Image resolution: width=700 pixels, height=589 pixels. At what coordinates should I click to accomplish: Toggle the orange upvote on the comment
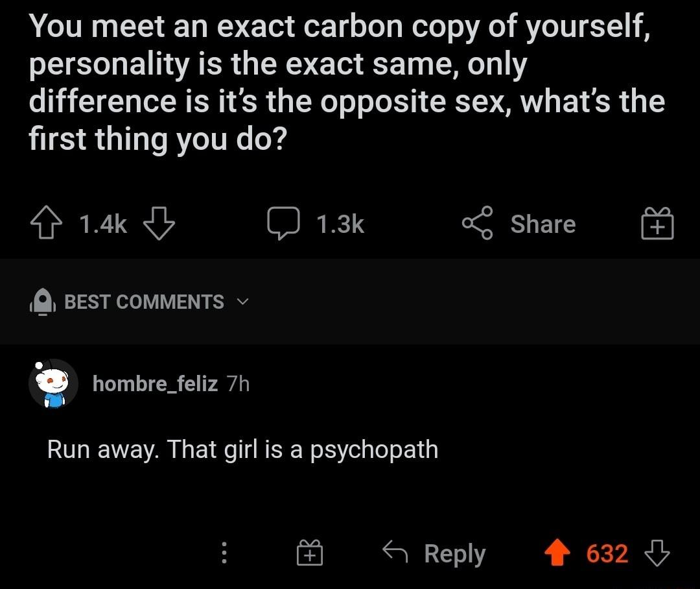coord(555,553)
